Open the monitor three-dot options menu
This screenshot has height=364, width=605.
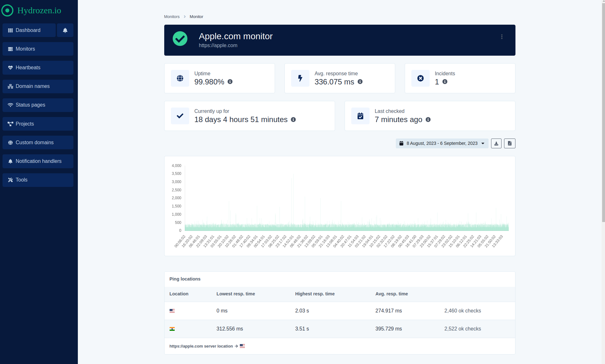point(502,37)
